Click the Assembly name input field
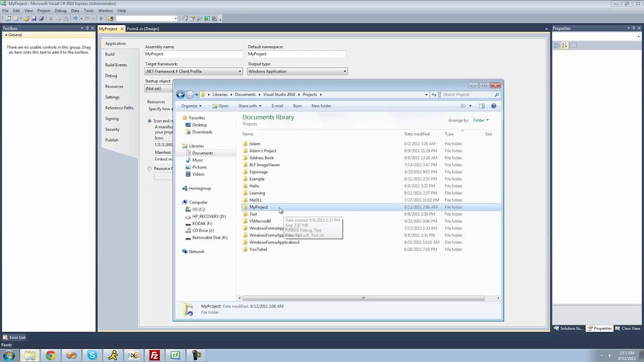Screen dimensions: 644x362 coord(194,54)
